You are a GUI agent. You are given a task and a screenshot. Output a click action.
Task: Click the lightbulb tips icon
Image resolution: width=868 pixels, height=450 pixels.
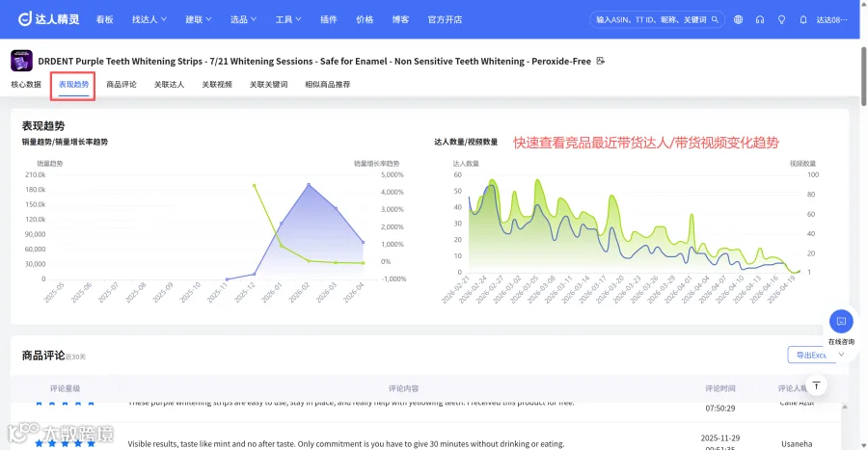pos(781,19)
